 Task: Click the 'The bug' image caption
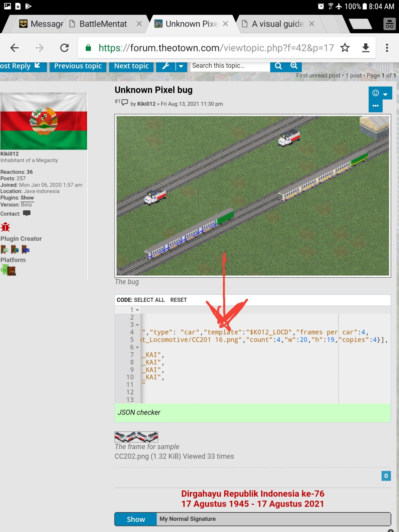click(127, 282)
